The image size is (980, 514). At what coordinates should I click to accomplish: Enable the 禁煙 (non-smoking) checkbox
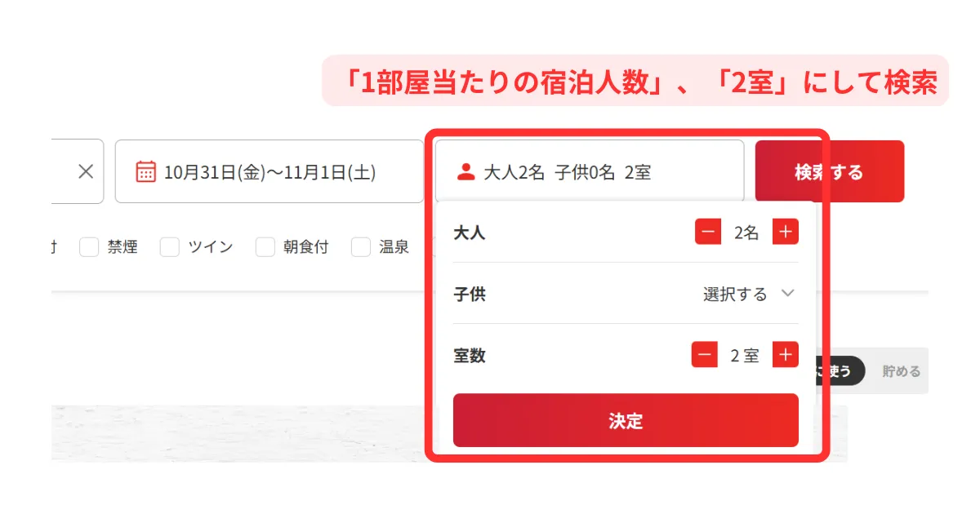point(89,247)
